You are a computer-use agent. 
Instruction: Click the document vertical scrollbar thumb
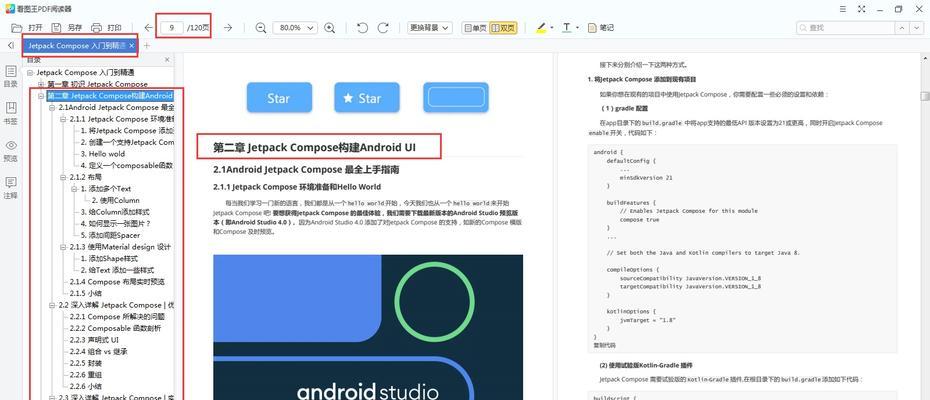coord(925,96)
